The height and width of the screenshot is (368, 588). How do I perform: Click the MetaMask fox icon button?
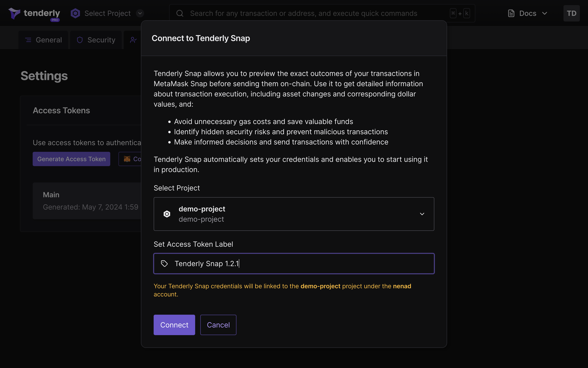130,159
